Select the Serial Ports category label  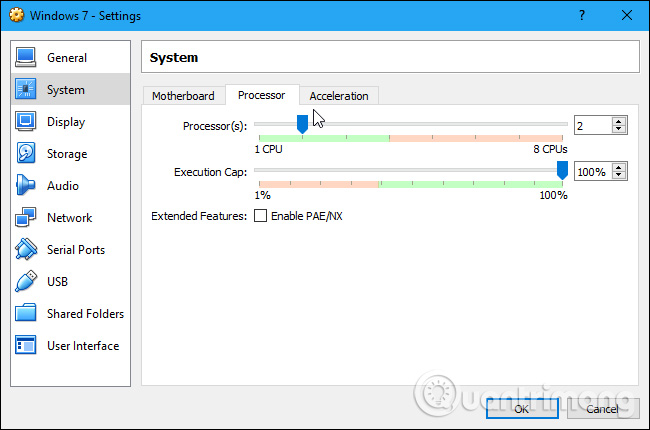coord(76,250)
